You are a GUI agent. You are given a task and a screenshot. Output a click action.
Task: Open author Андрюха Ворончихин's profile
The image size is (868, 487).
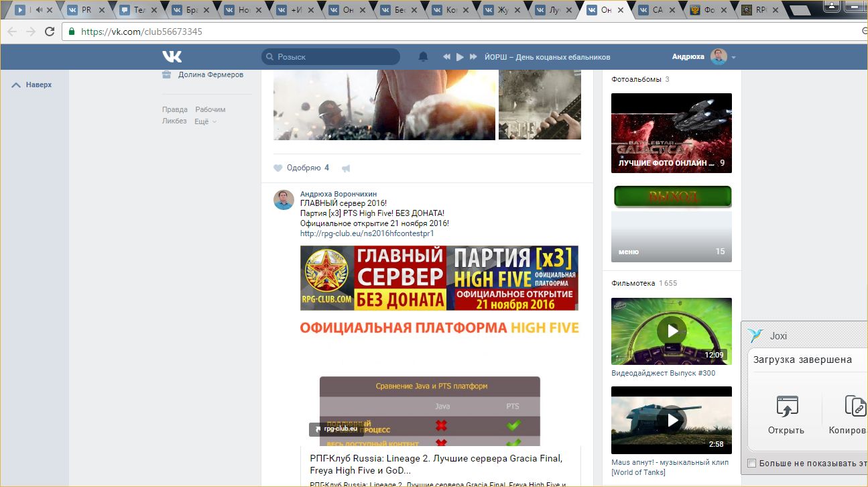tap(338, 194)
